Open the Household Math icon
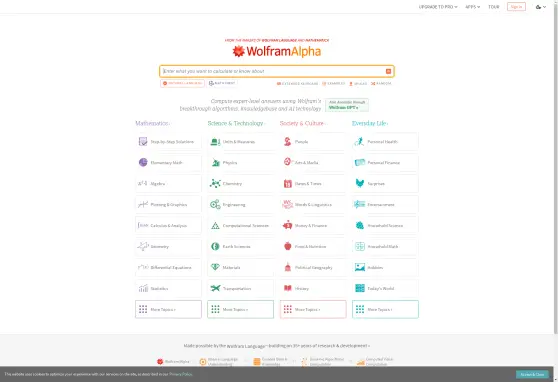Screen dimensions: 558x382 [360, 246]
